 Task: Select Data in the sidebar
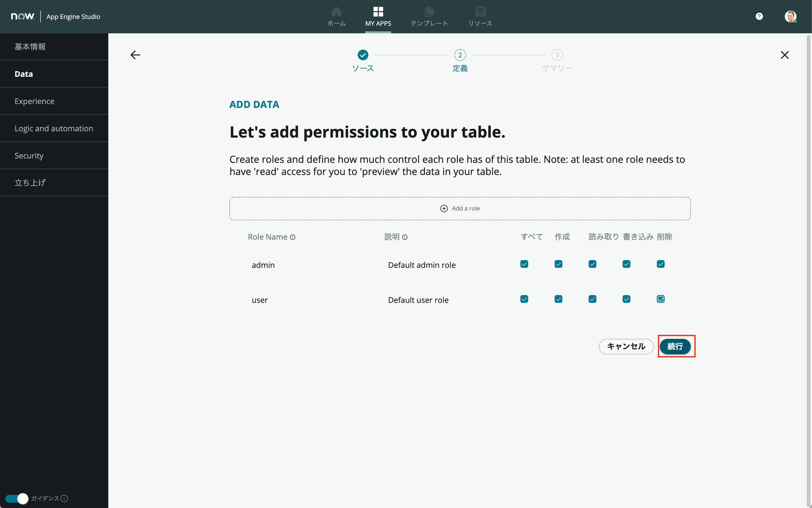pyautogui.click(x=54, y=74)
